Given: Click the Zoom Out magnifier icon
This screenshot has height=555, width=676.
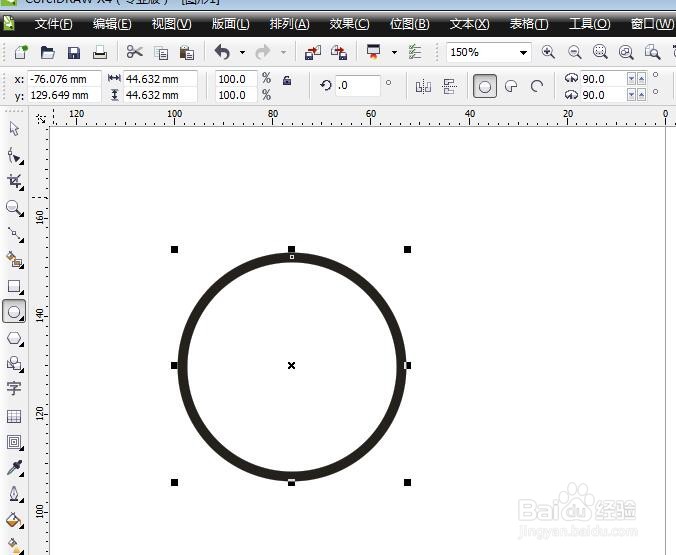Looking at the screenshot, I should (x=574, y=52).
